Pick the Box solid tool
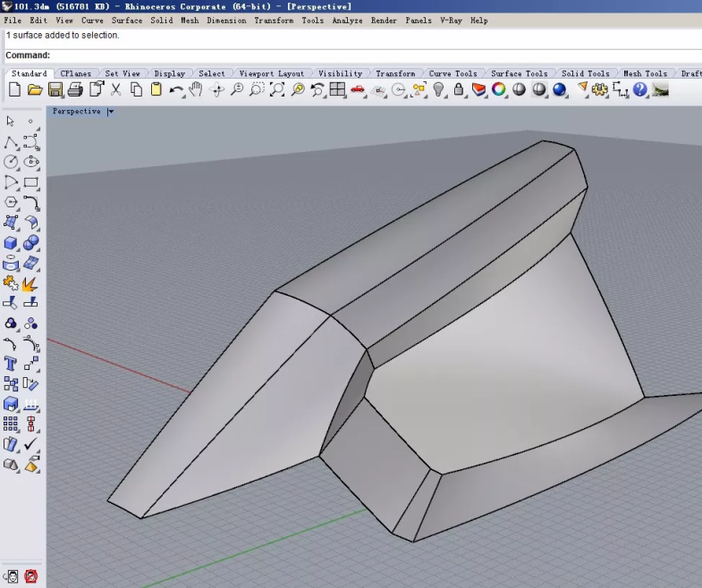This screenshot has height=588, width=702. [11, 243]
